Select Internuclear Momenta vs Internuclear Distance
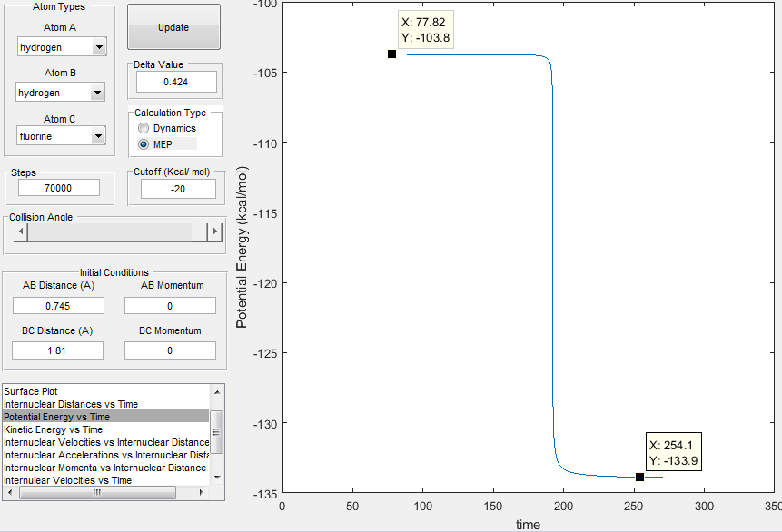The width and height of the screenshot is (782, 532). pos(105,468)
